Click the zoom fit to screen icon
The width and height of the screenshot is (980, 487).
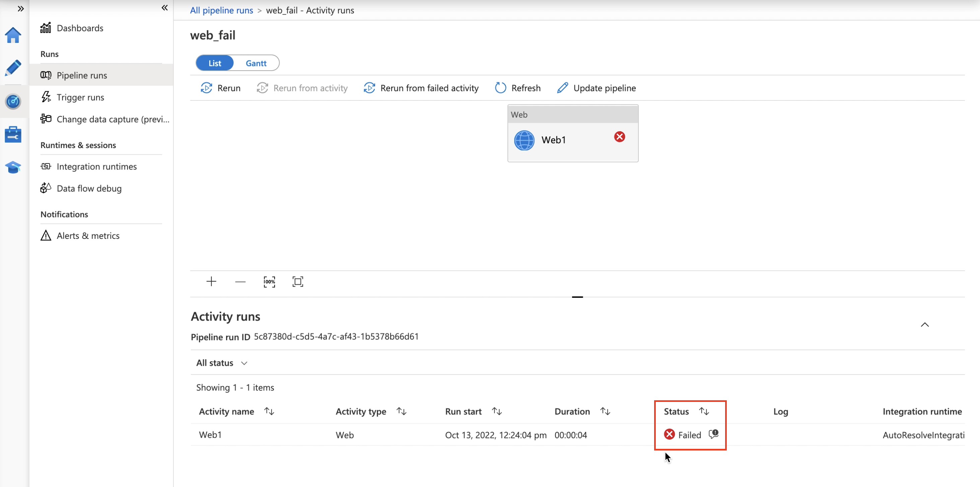pos(298,281)
